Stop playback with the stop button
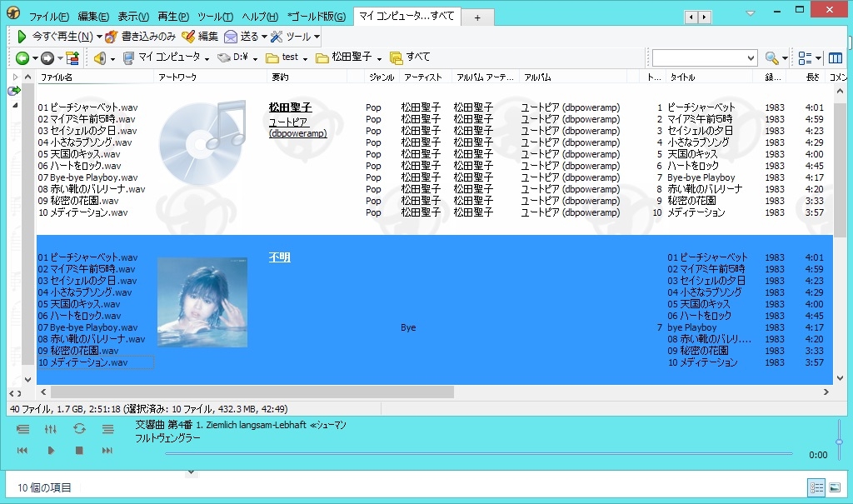Image resolution: width=853 pixels, height=504 pixels. pyautogui.click(x=79, y=450)
